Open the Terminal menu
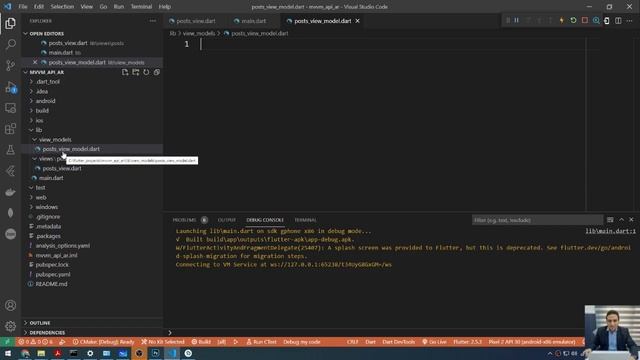This screenshot has width=640, height=360. (x=141, y=7)
